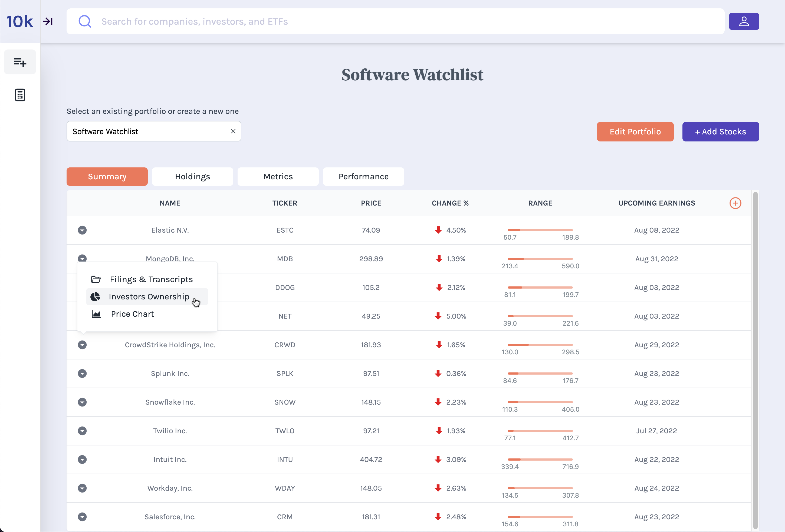
Task: Expand Intuit Inc. row options
Action: point(82,460)
